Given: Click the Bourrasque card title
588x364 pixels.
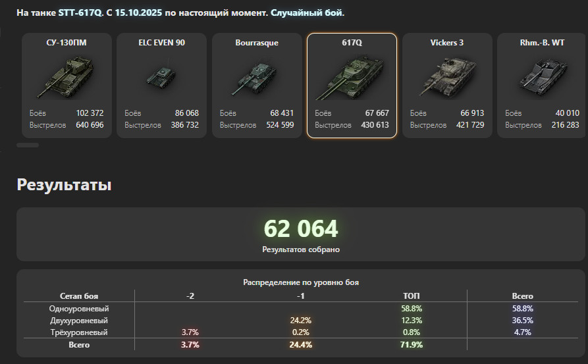Looking at the screenshot, I should [x=257, y=43].
